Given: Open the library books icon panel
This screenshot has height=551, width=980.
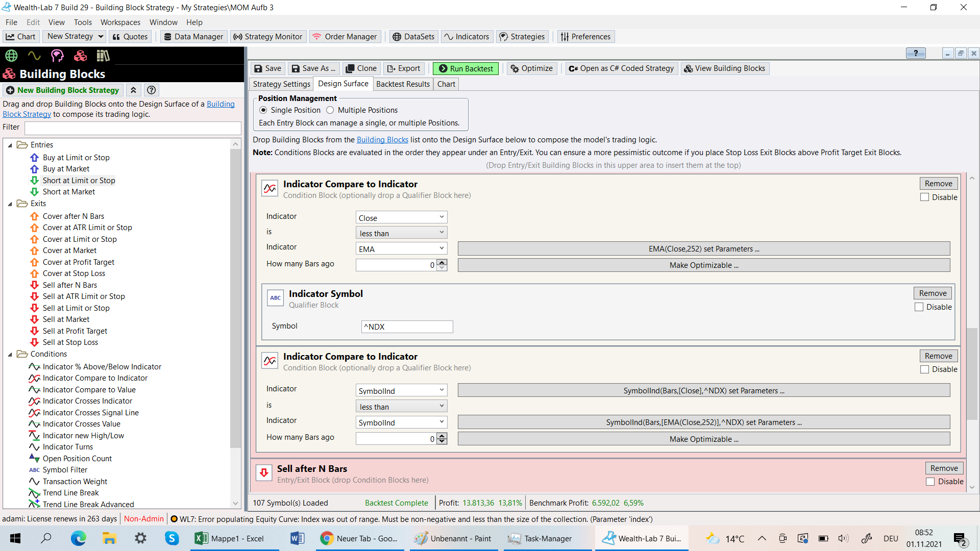Looking at the screenshot, I should pos(103,56).
